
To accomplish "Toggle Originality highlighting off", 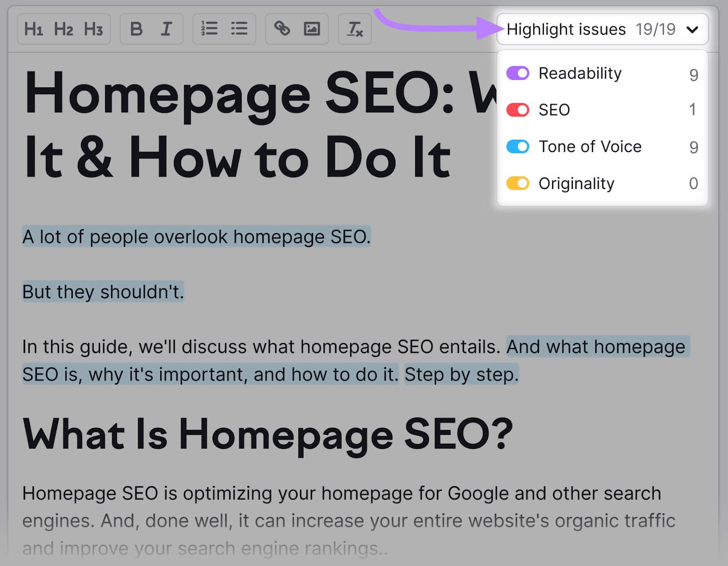I will coord(517,183).
